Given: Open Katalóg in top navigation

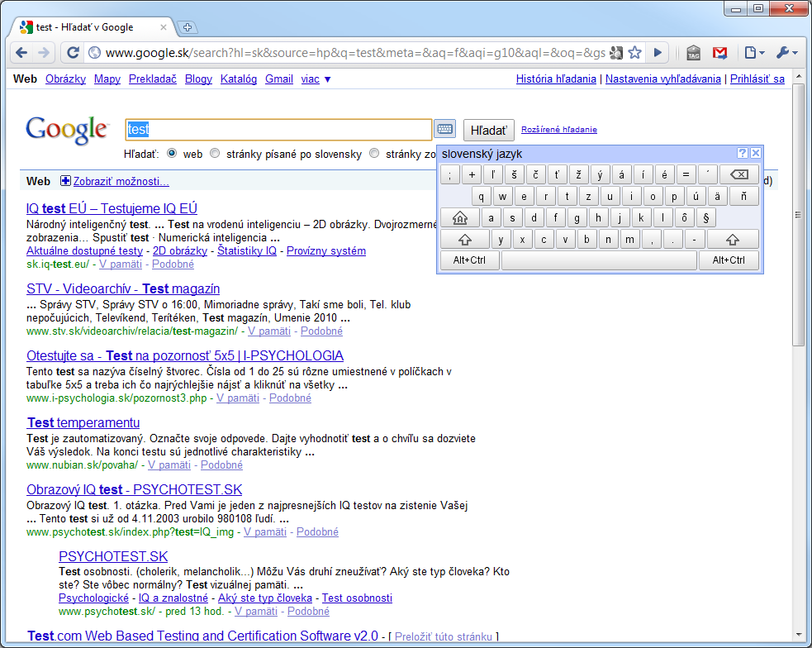Looking at the screenshot, I should tap(239, 79).
